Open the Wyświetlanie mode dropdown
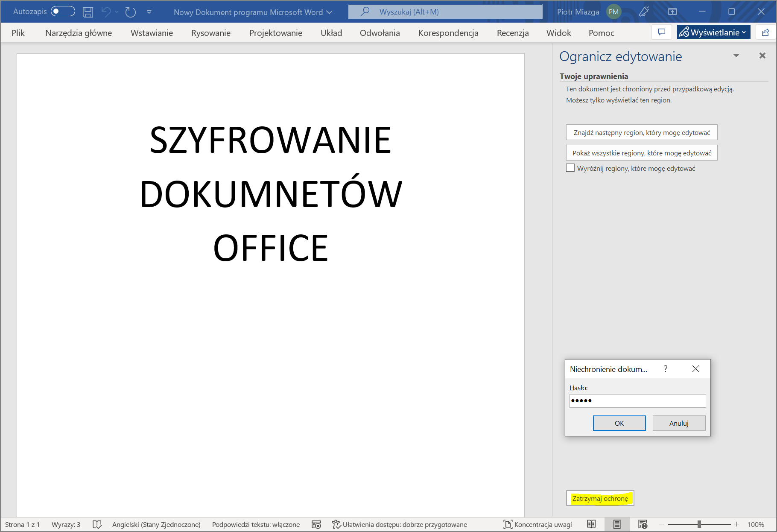This screenshot has width=777, height=532. 713,32
